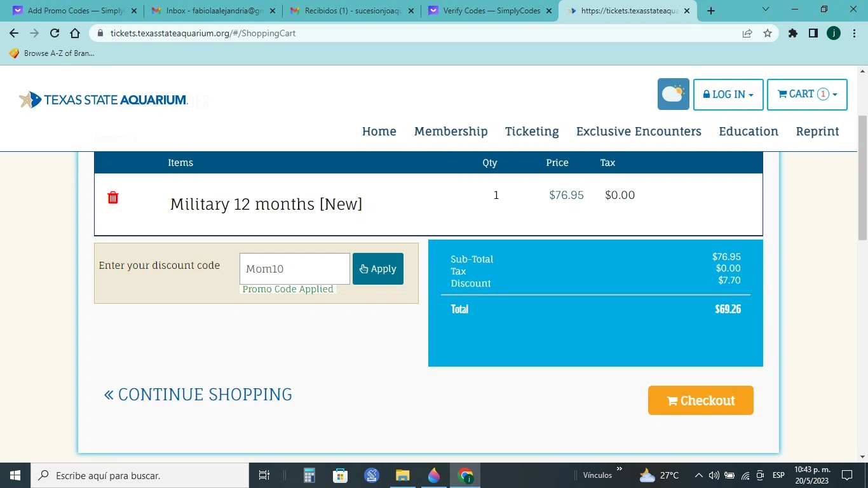Show hidden system tray icons

coord(698,475)
